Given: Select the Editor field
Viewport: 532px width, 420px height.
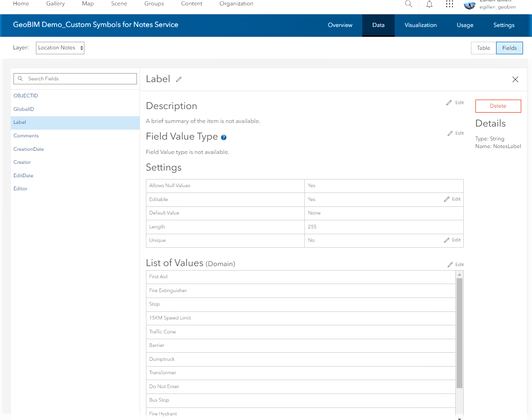Looking at the screenshot, I should click(x=20, y=188).
